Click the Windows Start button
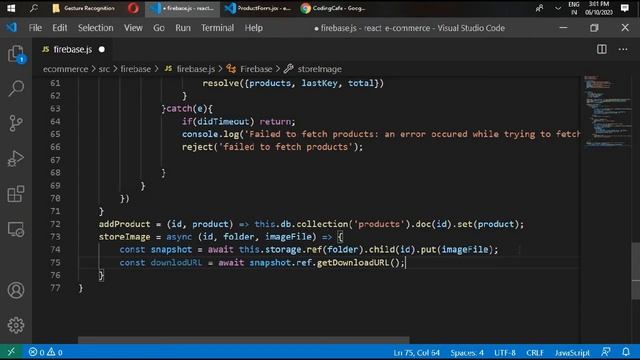640x360 pixels. (x=11, y=8)
